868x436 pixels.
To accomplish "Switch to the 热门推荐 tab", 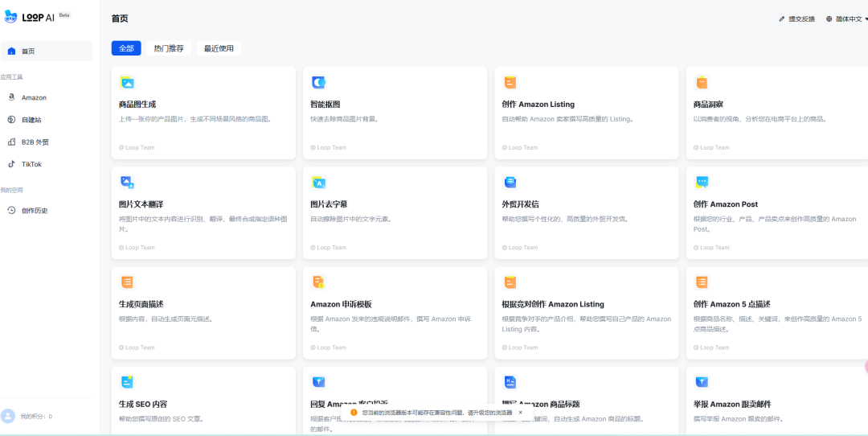I will 169,48.
